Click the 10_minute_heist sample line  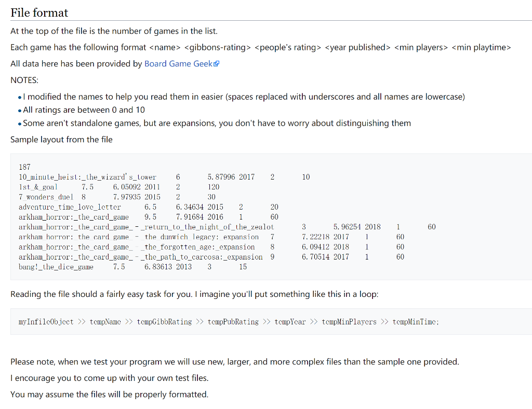tap(164, 177)
